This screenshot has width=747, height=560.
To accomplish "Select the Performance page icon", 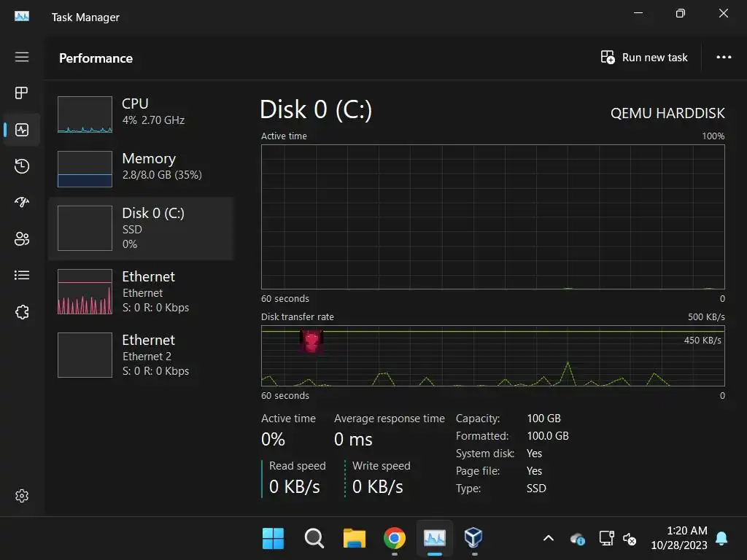I will (22, 130).
